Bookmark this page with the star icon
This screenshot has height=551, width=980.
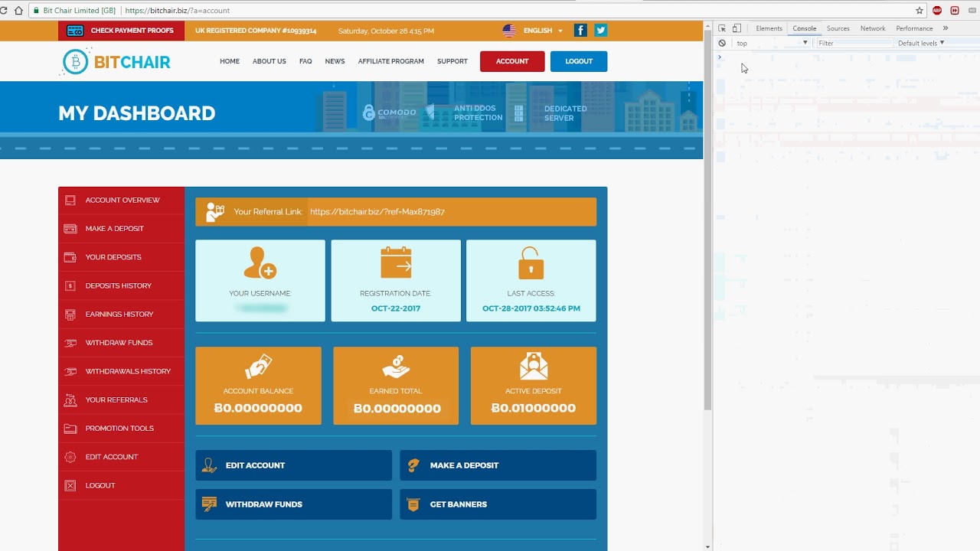click(920, 11)
